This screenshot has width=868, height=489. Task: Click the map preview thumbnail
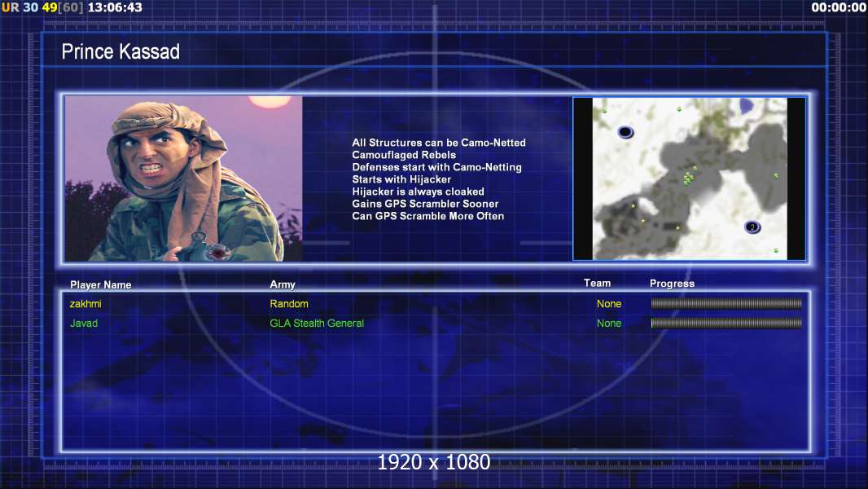(x=689, y=178)
